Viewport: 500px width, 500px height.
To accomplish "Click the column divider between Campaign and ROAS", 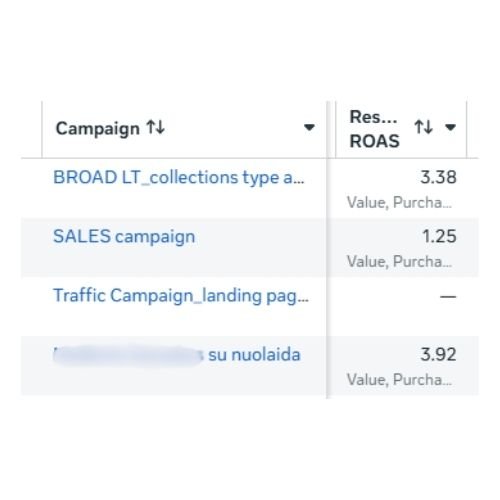I will [327, 250].
